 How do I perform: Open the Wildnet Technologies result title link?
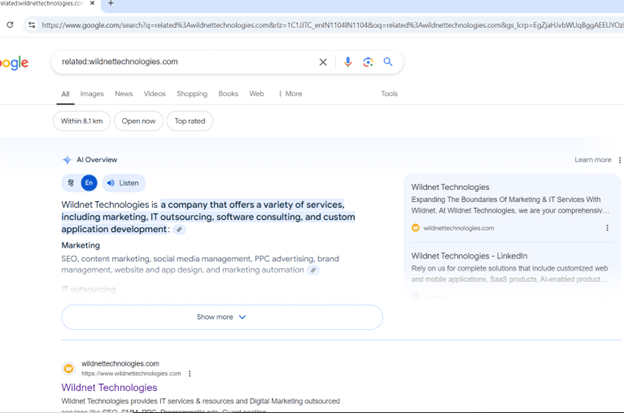[x=109, y=388]
